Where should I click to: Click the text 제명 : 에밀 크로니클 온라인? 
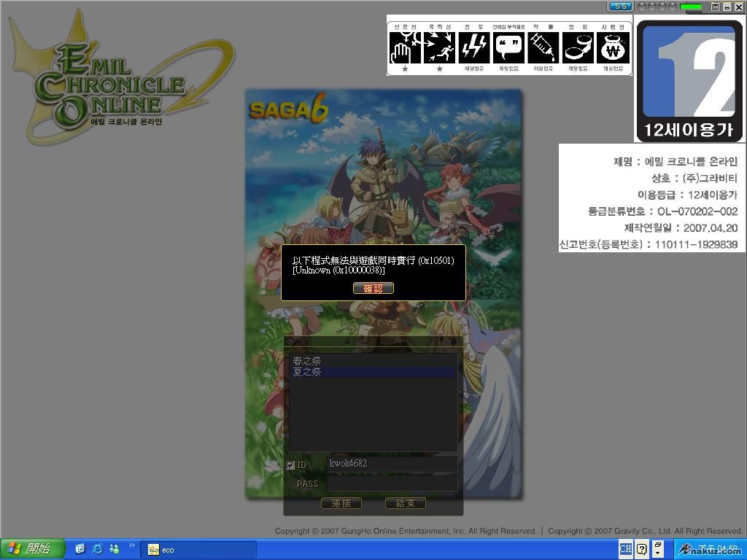(x=676, y=161)
